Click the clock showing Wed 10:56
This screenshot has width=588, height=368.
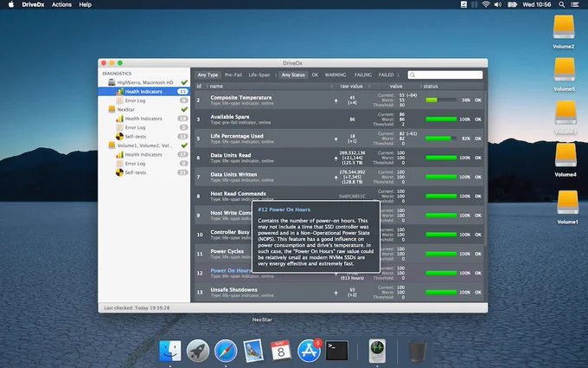click(537, 4)
